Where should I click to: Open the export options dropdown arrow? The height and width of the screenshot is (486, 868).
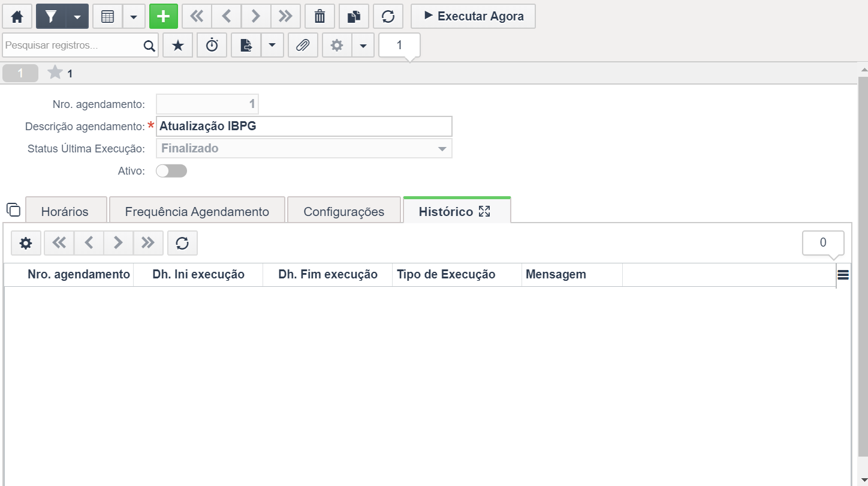[x=272, y=45]
